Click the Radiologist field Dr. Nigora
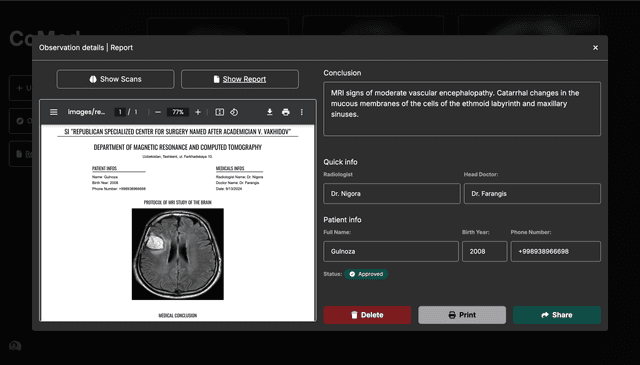640x365 pixels. point(392,194)
